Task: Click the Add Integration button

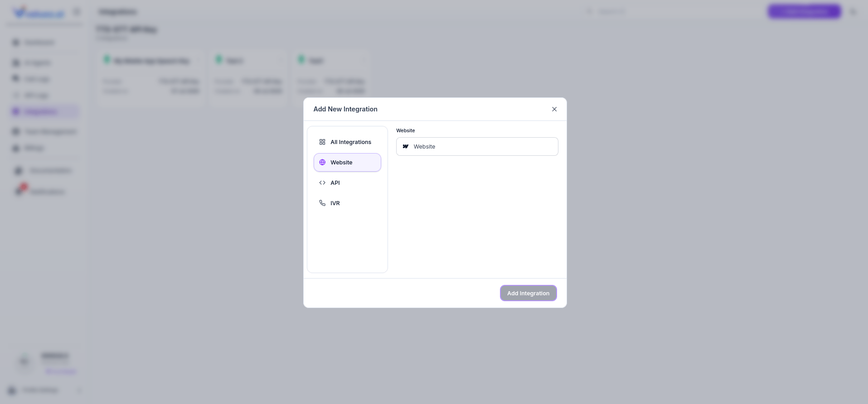Action: pos(529,293)
